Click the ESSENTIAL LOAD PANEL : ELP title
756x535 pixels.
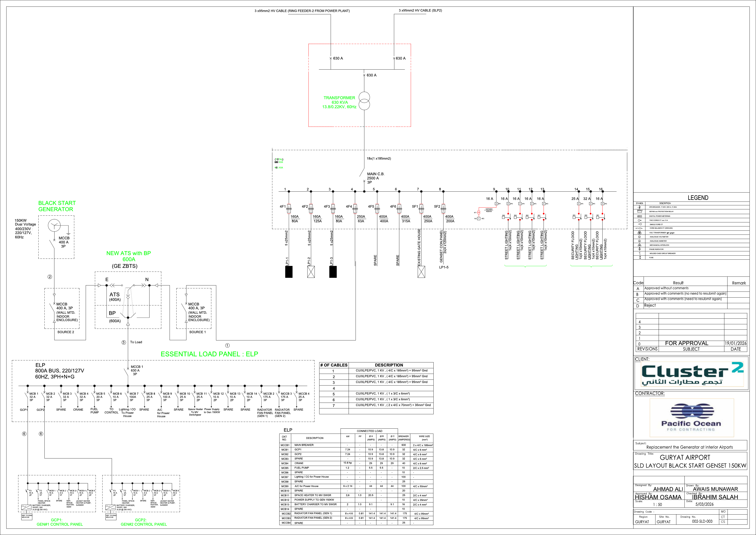click(x=210, y=354)
